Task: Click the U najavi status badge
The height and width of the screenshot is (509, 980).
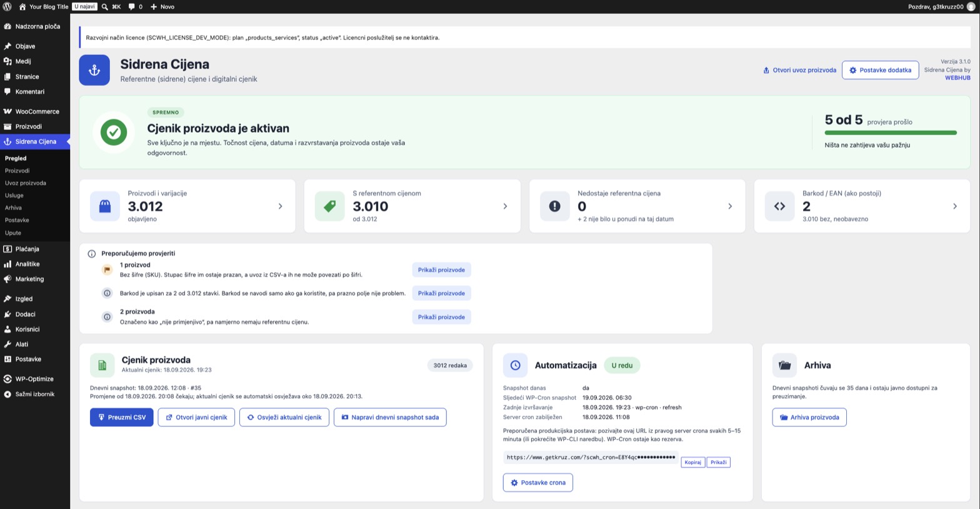Action: pyautogui.click(x=84, y=7)
